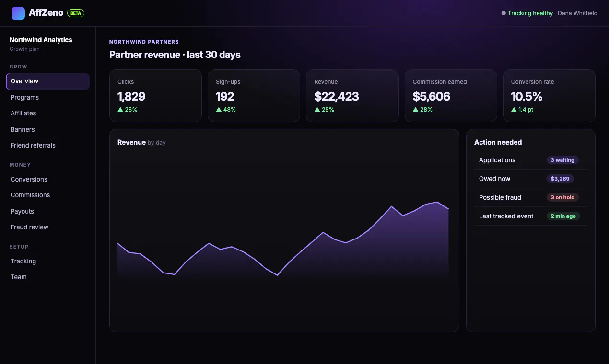Open the Owed now row
Image resolution: width=609 pixels, height=364 pixels.
click(x=531, y=179)
